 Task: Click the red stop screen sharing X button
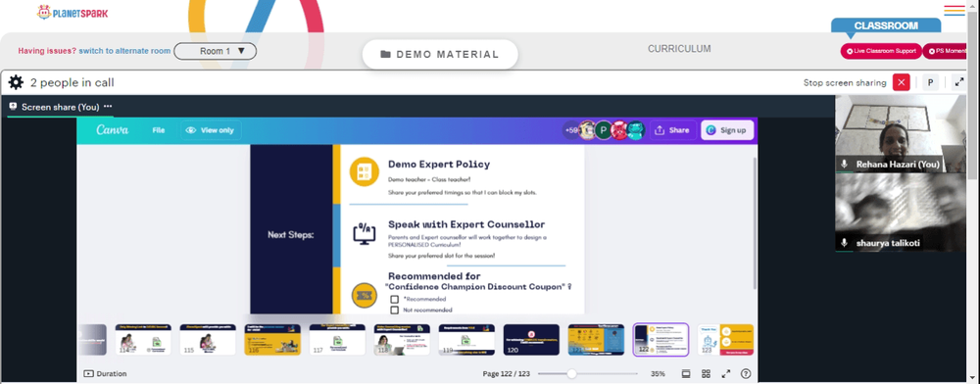[901, 82]
